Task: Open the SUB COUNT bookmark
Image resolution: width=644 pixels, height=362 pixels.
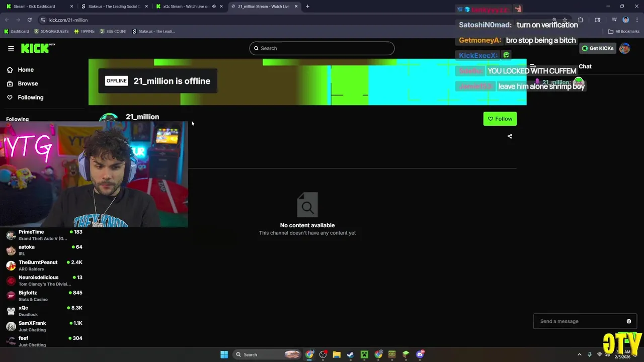Action: [113, 31]
